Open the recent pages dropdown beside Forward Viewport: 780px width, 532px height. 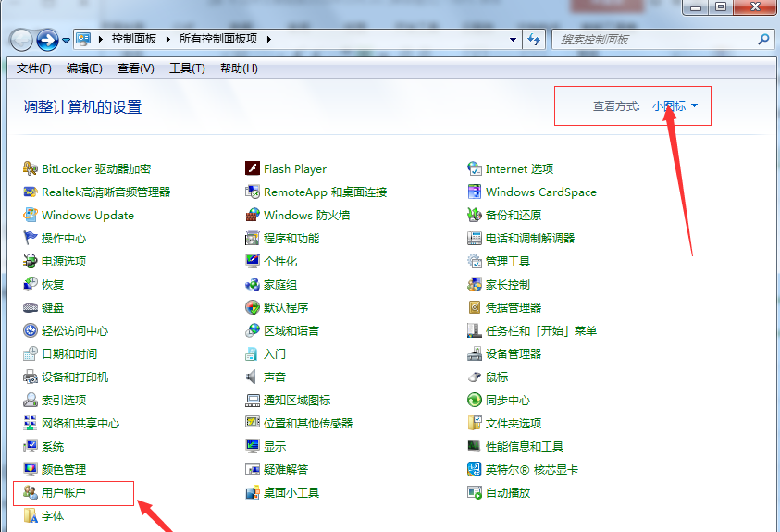click(67, 41)
